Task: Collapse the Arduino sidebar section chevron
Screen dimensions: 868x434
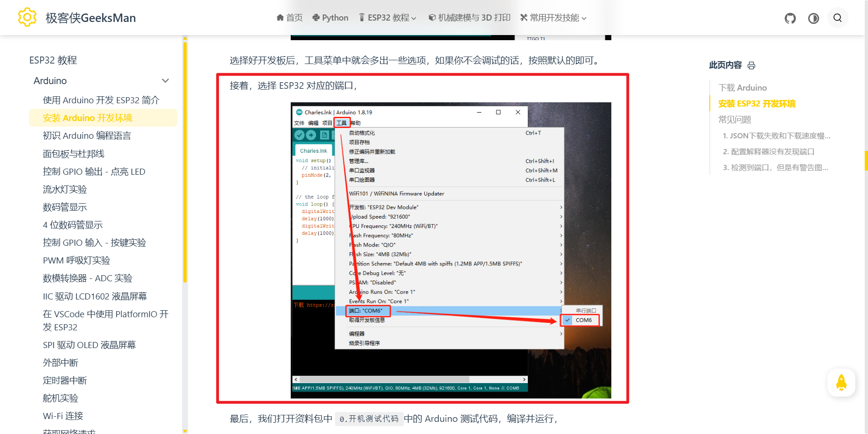Action: point(165,81)
